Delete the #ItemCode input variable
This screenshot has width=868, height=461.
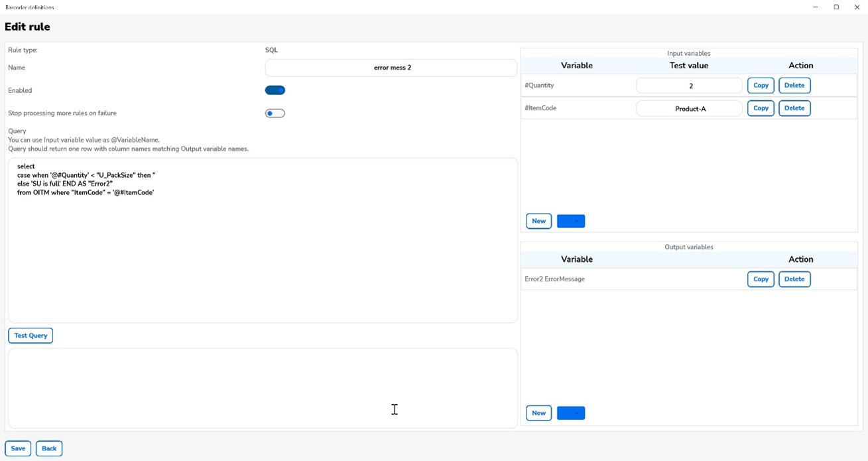click(794, 108)
